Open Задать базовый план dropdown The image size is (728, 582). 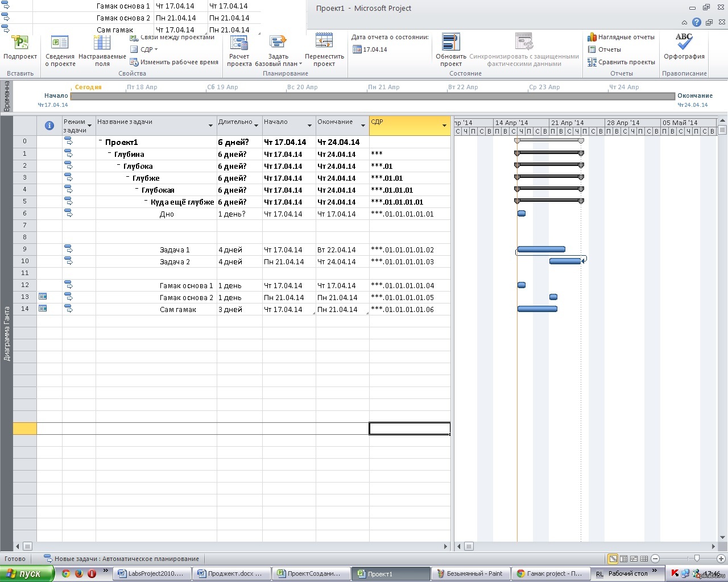click(278, 64)
